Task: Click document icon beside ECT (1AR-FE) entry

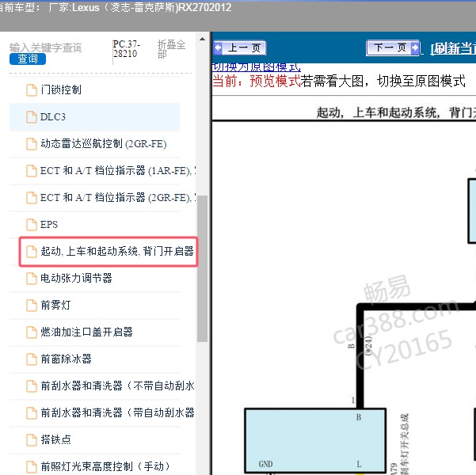Action: pos(31,171)
